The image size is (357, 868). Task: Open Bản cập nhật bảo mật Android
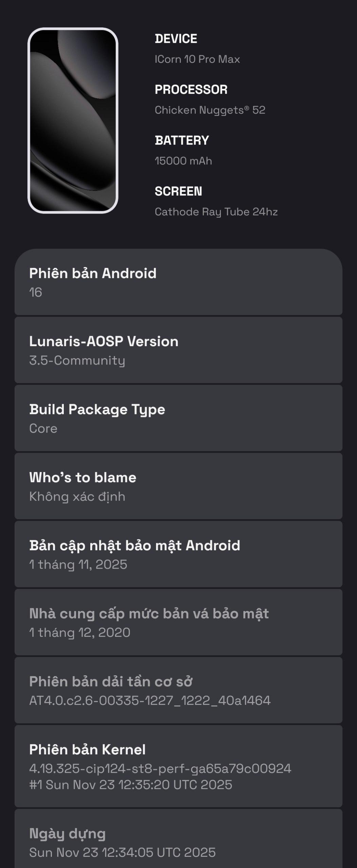point(178,554)
